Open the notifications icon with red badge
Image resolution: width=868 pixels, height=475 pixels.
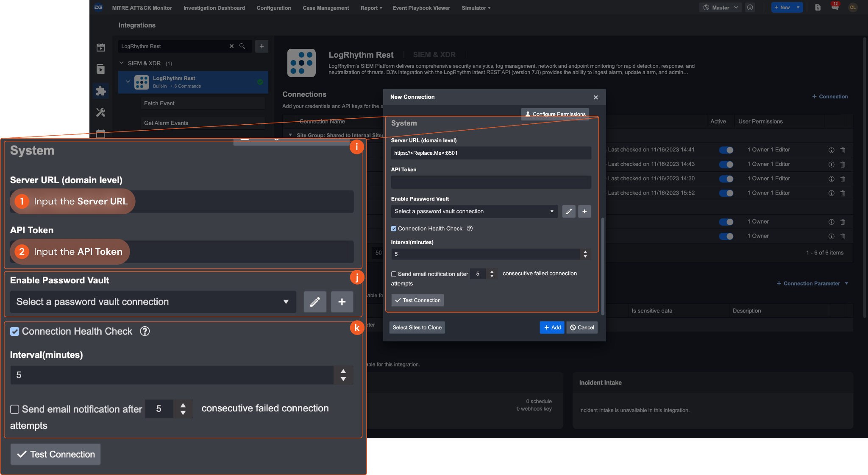pos(835,7)
